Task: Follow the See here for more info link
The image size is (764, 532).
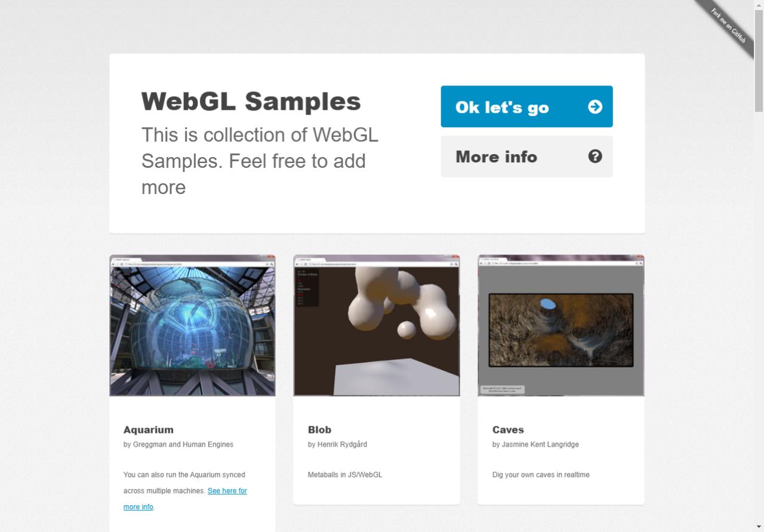Action: click(227, 490)
